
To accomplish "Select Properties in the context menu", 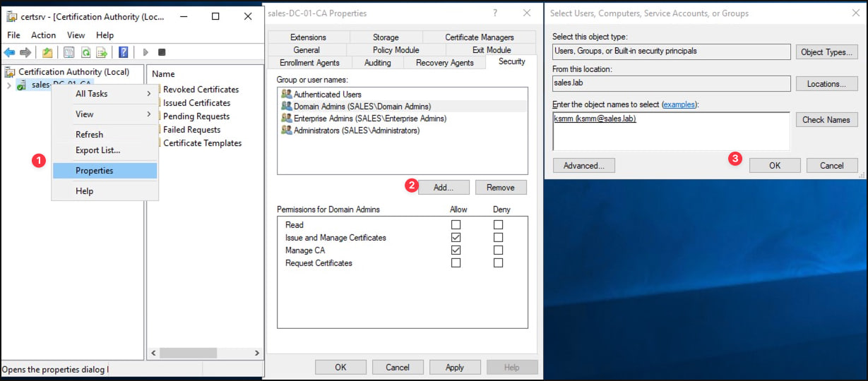I will coord(105,171).
